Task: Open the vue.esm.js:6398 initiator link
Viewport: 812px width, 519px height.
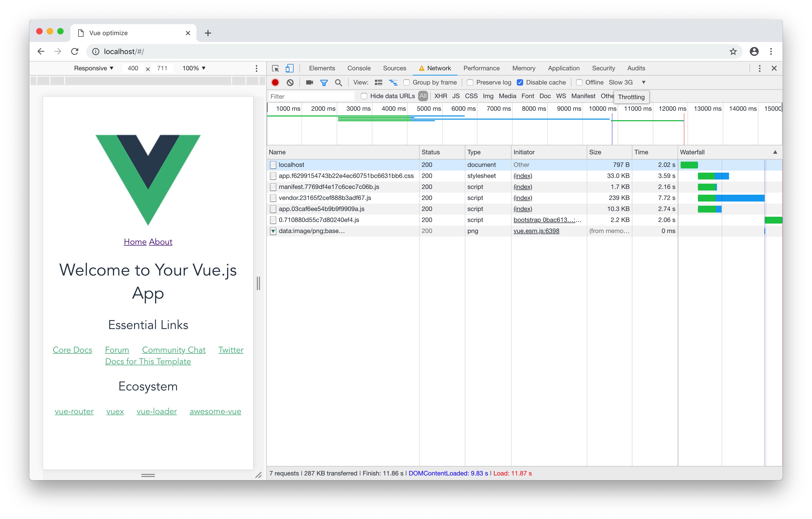Action: click(536, 231)
